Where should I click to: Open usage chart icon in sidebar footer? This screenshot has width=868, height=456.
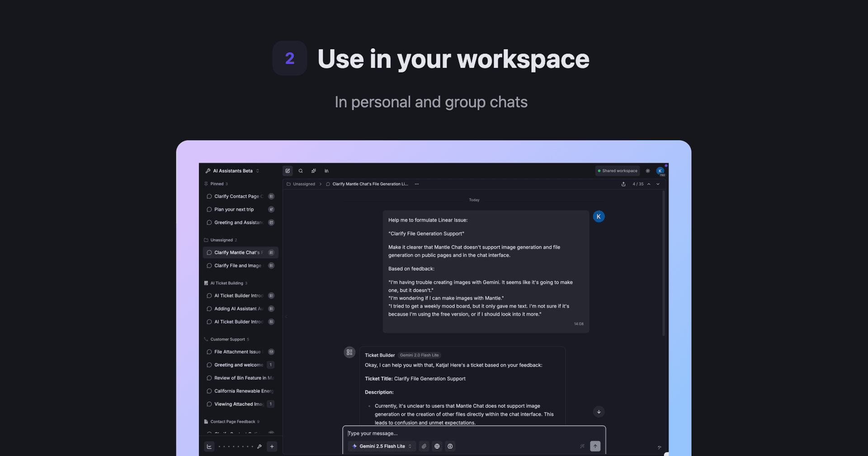(x=209, y=446)
